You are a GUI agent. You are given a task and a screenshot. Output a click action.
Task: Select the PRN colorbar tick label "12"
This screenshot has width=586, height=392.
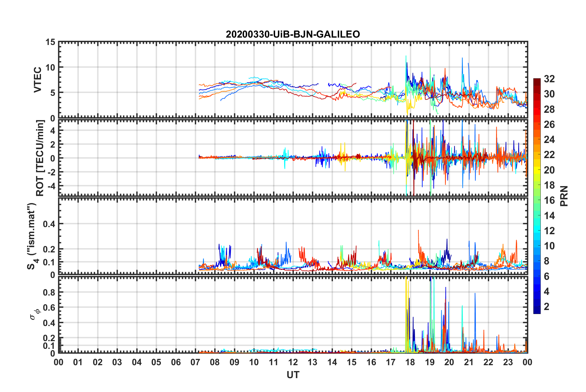click(549, 231)
